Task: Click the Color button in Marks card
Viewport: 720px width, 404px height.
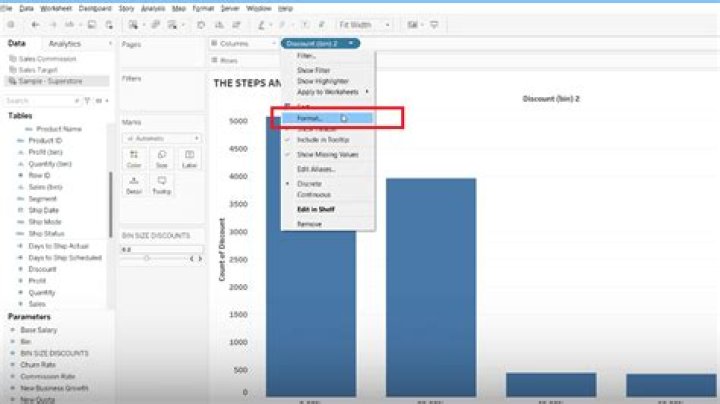Action: 134,158
